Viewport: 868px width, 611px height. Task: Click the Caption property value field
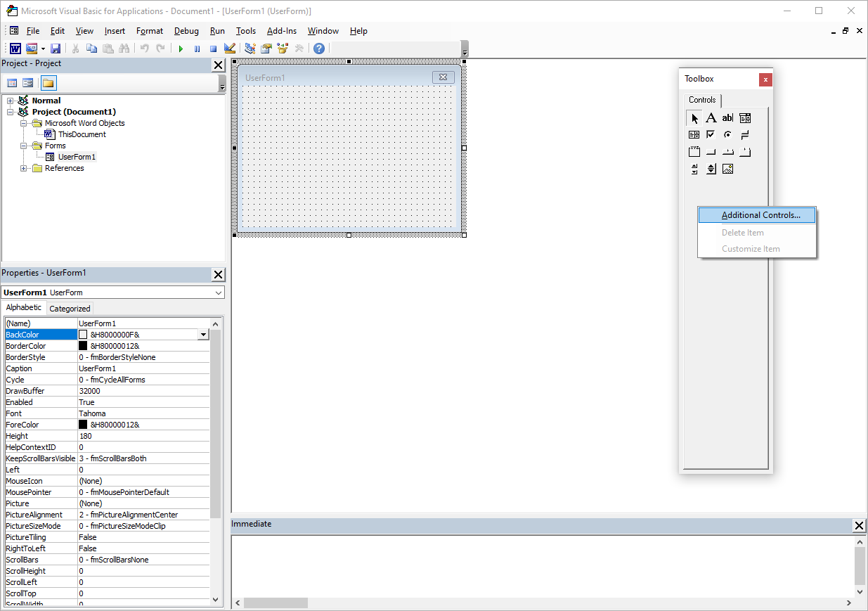pos(143,368)
